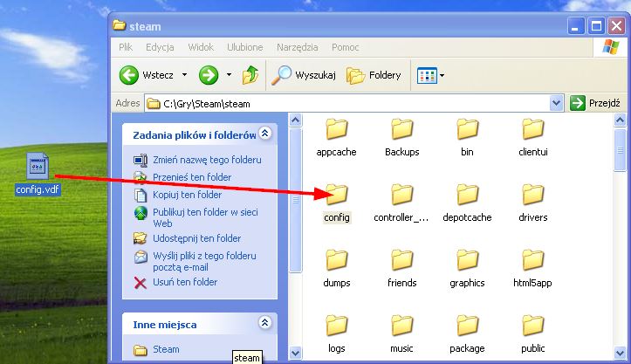Open the public folder
Viewport: 631px width, 364px height.
coord(532,334)
